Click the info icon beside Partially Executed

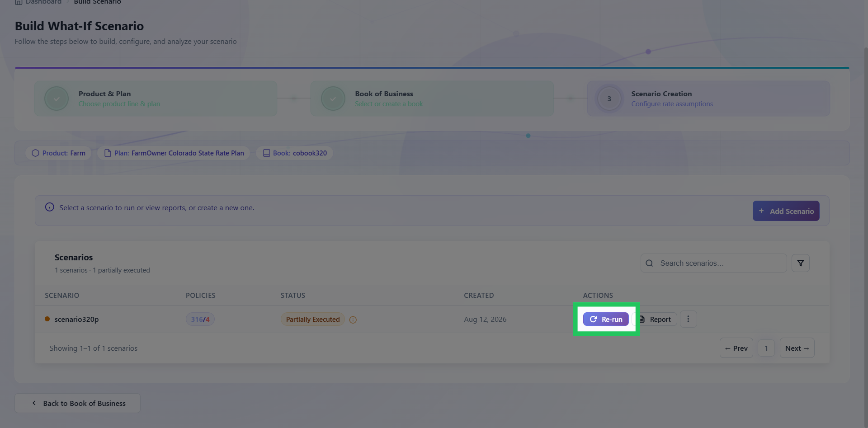[x=353, y=320]
